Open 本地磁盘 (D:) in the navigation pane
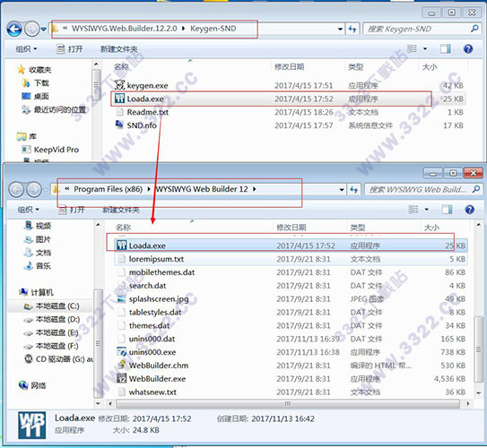The height and width of the screenshot is (448, 487). (x=57, y=319)
